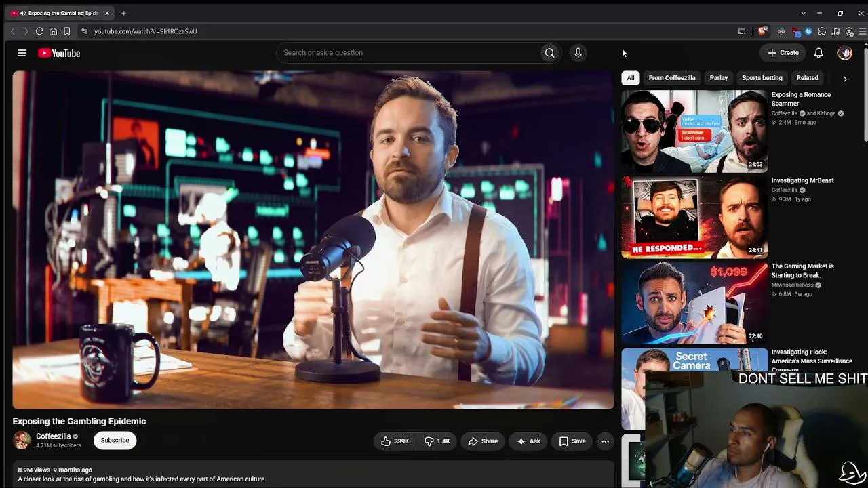Open the extensions puzzle icon
Screen dimensions: 868x488
pos(822,31)
